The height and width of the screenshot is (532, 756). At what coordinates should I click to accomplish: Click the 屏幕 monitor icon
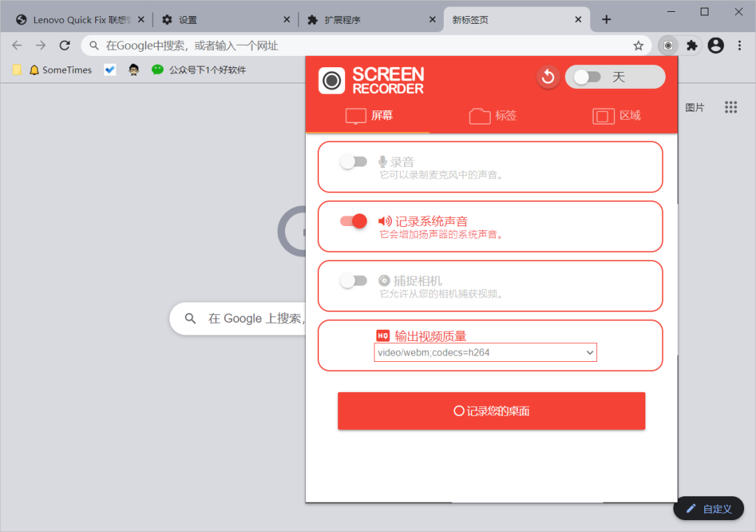[356, 116]
